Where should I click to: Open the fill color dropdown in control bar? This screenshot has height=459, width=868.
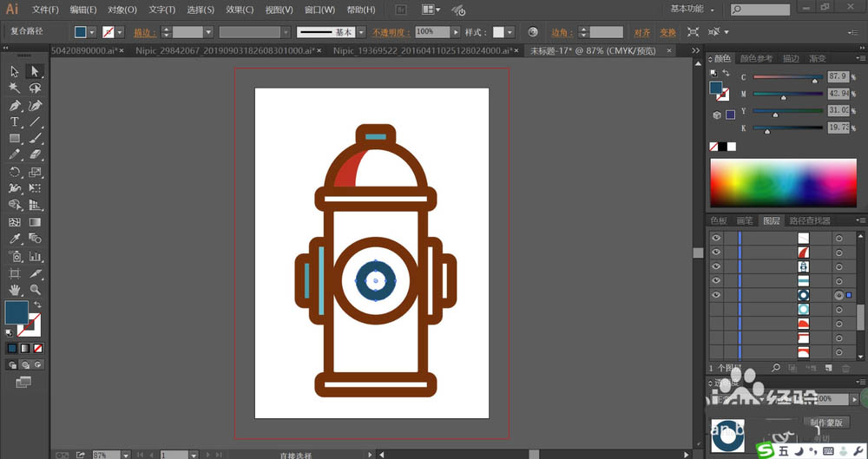pos(93,32)
